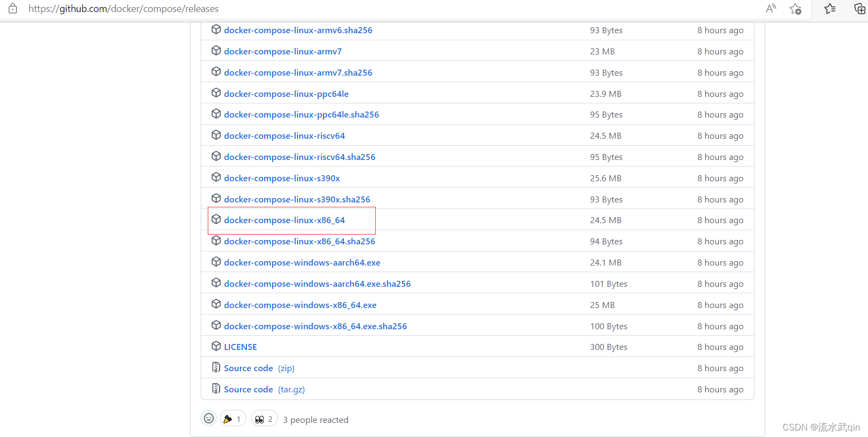This screenshot has width=868, height=437.
Task: Download Source code (tar.gz)
Action: click(264, 390)
